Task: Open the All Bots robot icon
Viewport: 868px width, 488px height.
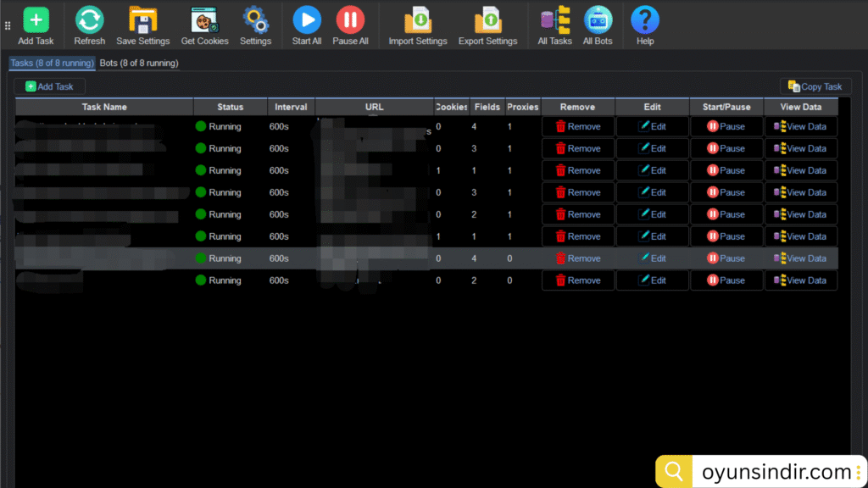Action: pos(598,19)
